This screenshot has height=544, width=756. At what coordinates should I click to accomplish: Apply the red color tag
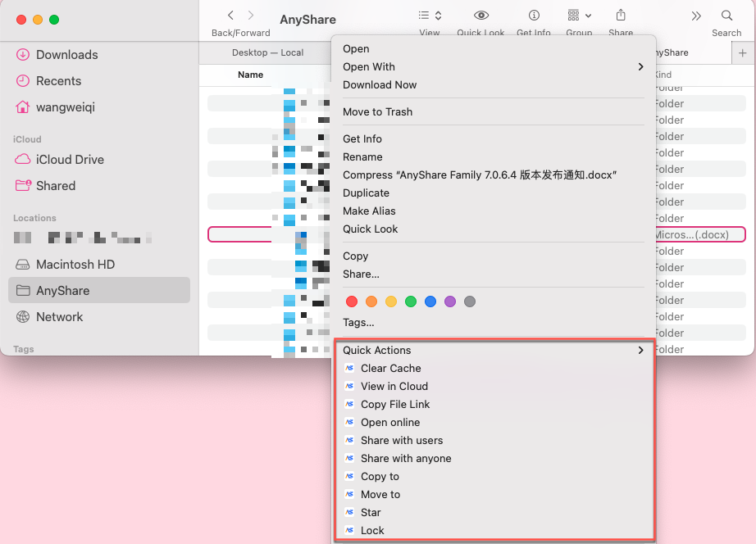(x=352, y=301)
